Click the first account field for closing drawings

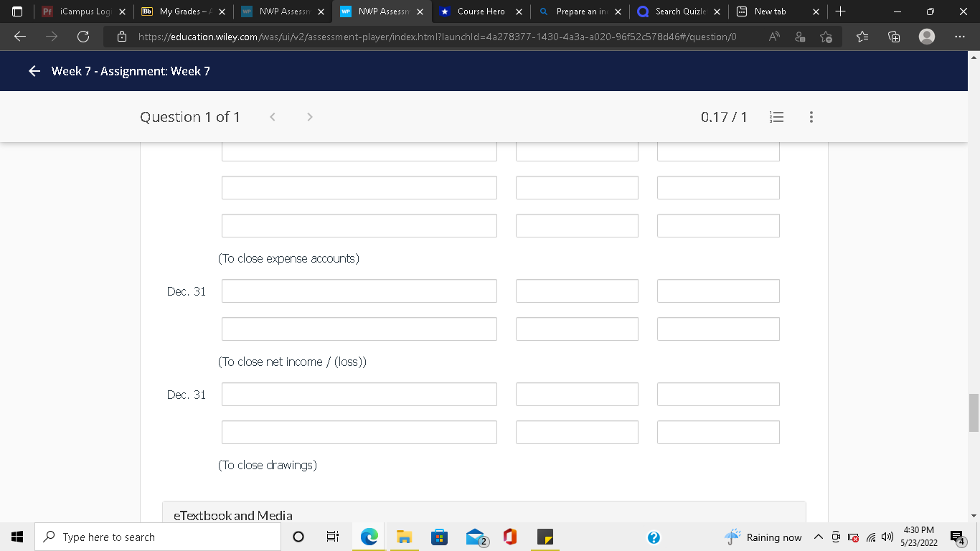pos(359,395)
